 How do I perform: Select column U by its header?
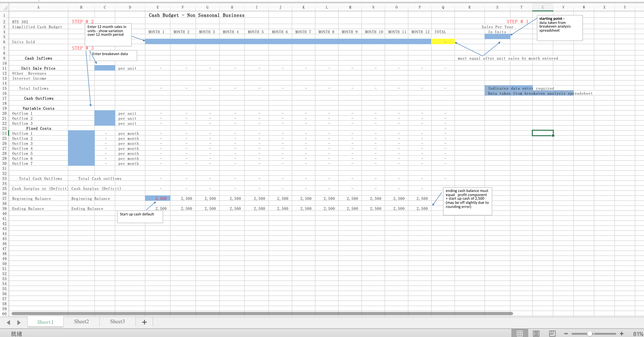click(x=543, y=7)
